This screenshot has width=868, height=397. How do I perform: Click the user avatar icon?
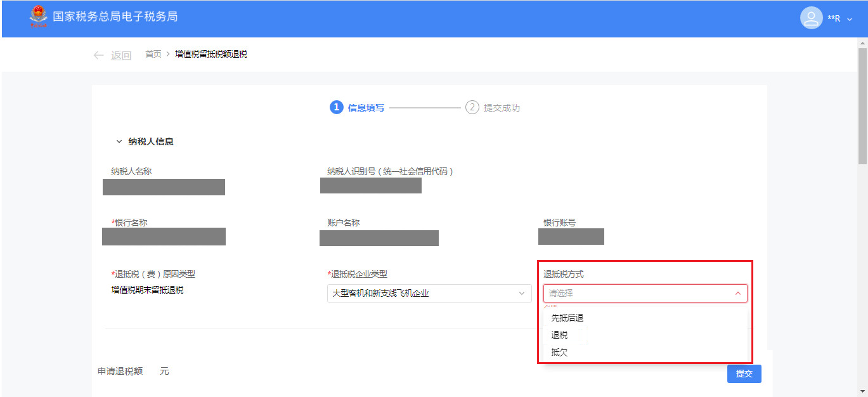click(x=811, y=18)
